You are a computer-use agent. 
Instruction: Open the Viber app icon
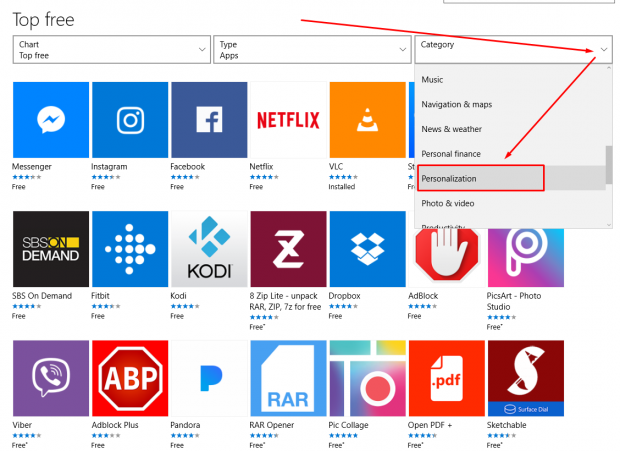(50, 378)
